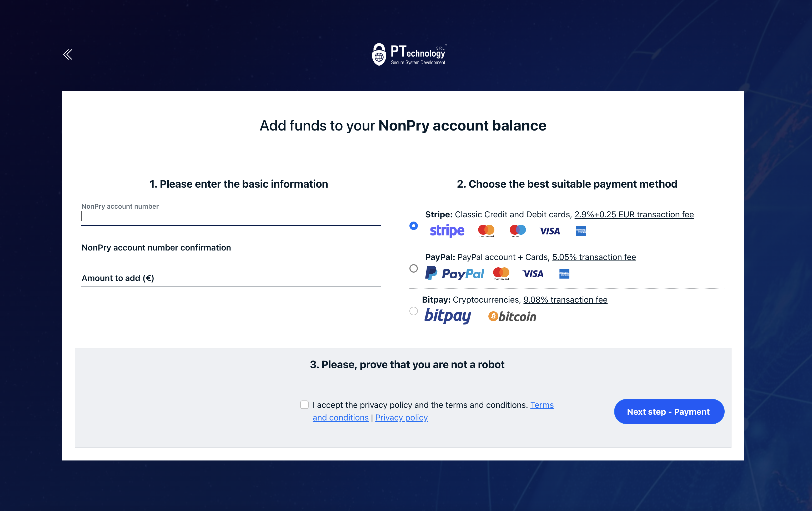Click the Stripe logo icon
The image size is (812, 511).
pyautogui.click(x=447, y=231)
